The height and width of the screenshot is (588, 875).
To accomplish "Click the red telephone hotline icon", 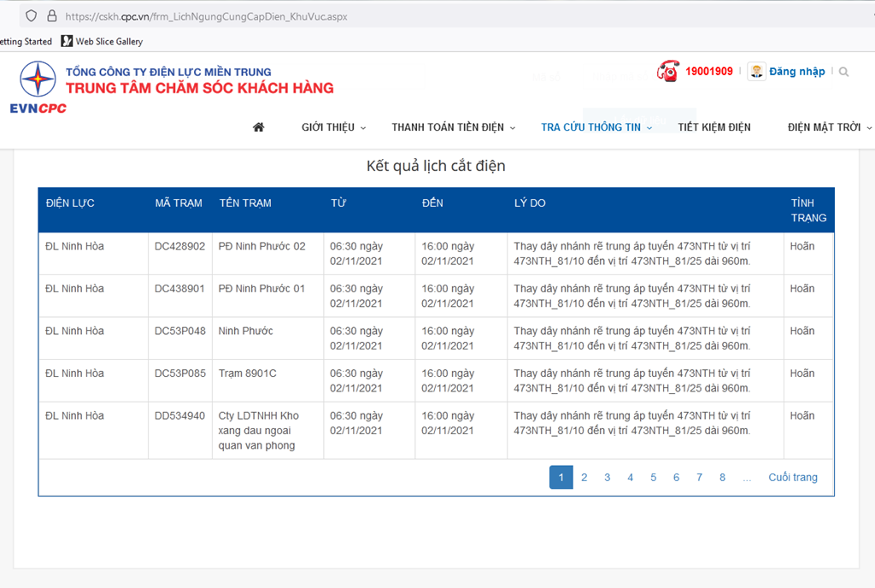I will 667,71.
